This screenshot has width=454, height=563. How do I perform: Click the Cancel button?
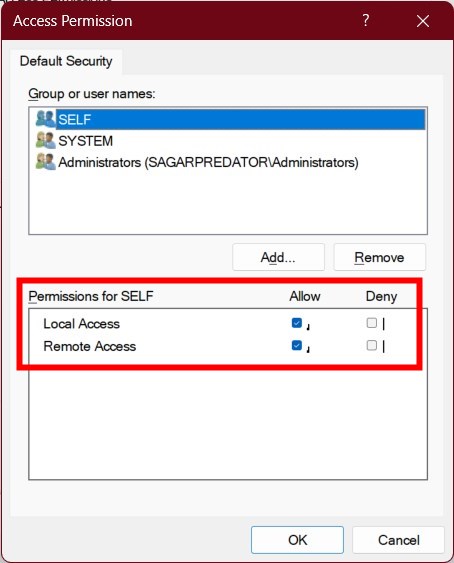coord(399,540)
